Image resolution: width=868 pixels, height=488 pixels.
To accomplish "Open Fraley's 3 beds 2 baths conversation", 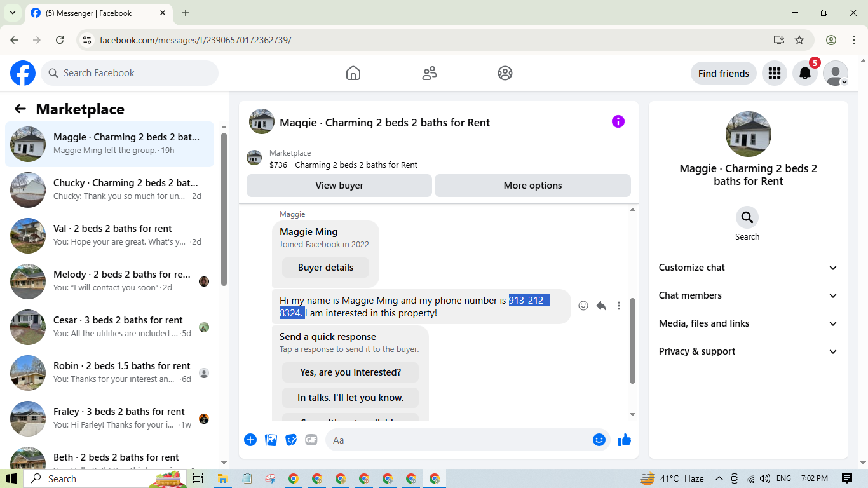I will [x=110, y=419].
